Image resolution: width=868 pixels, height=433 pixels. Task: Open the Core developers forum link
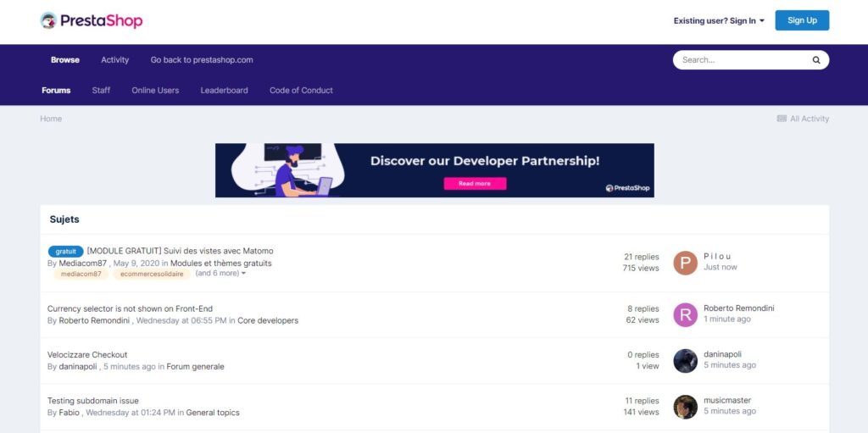[268, 320]
